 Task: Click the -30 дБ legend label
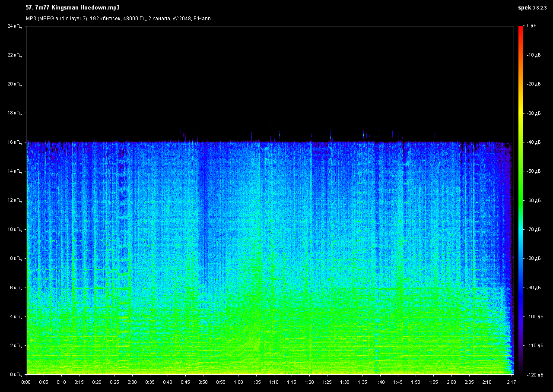coord(533,113)
